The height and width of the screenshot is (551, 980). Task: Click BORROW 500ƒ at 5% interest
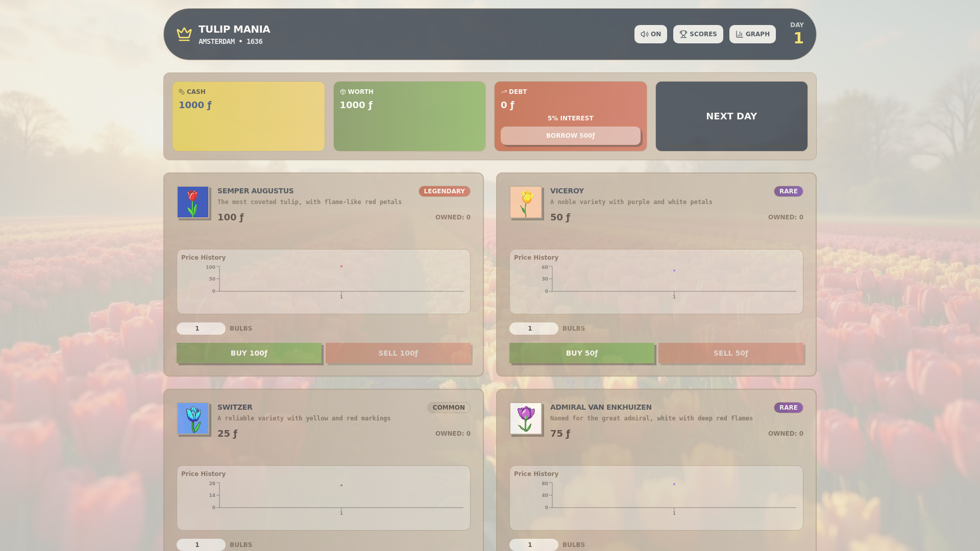[570, 136]
